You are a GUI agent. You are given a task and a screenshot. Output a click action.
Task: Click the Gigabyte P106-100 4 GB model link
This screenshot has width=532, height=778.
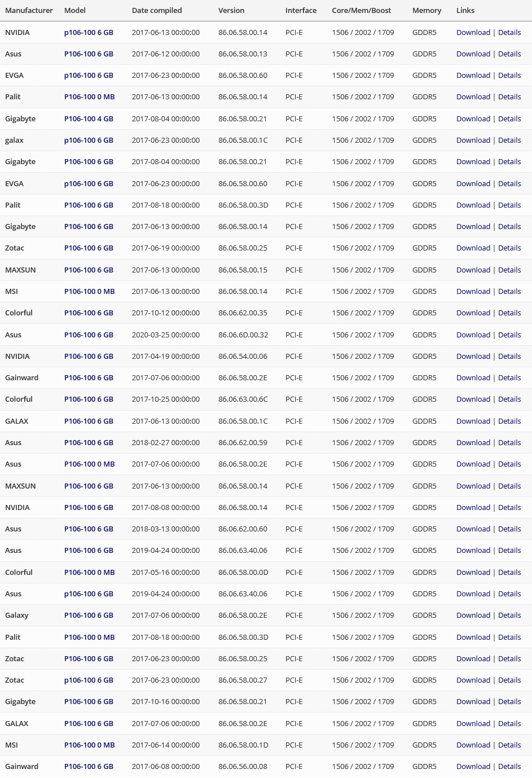coord(89,118)
